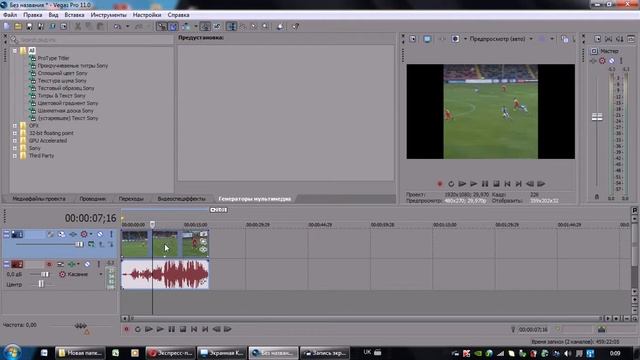Click Copy Snapshot to Clipboard icon

click(x=564, y=39)
